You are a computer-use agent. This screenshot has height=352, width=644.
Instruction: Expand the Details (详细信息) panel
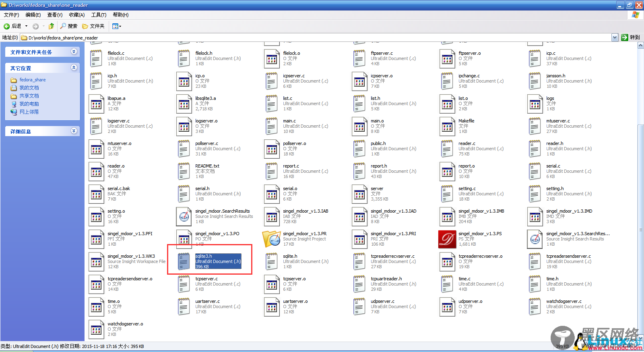[74, 131]
